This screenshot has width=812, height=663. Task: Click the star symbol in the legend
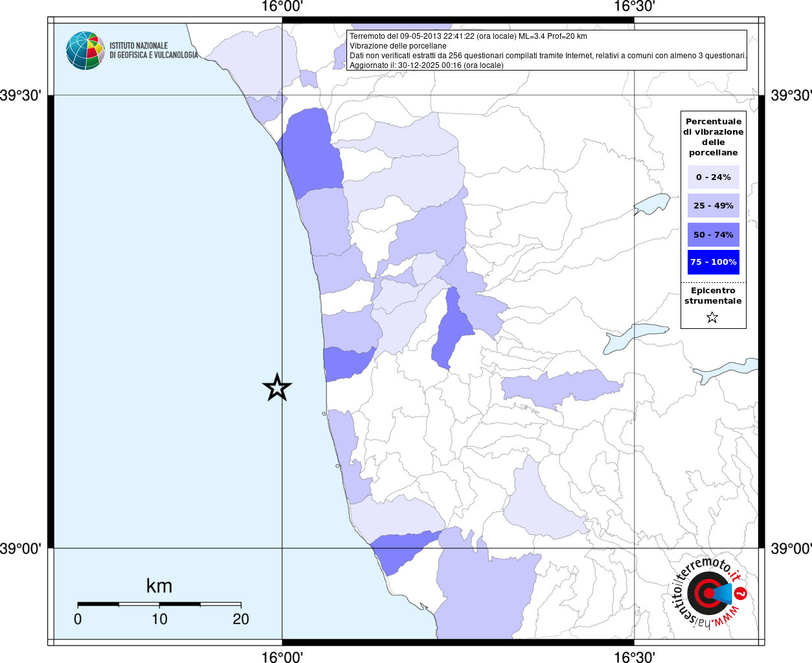712,317
